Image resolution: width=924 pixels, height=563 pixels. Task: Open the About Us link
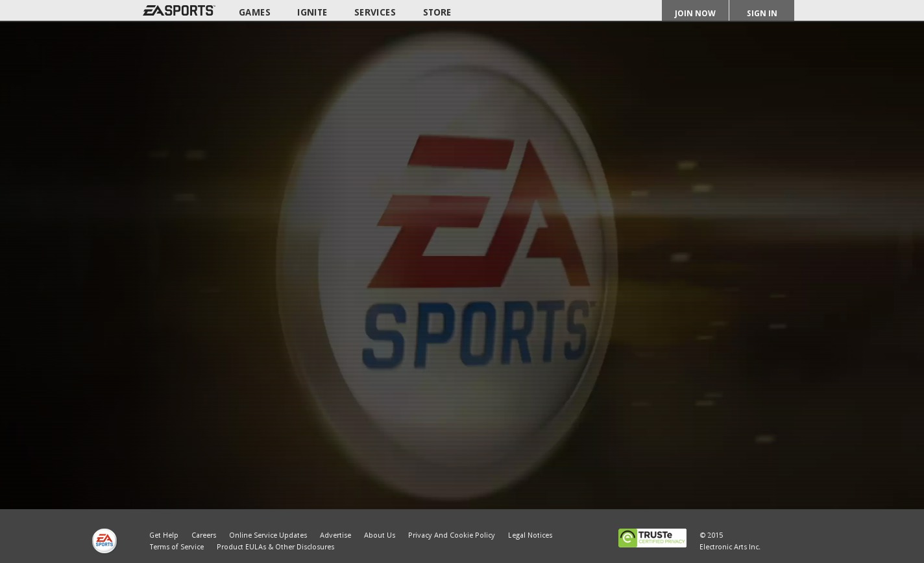(380, 535)
